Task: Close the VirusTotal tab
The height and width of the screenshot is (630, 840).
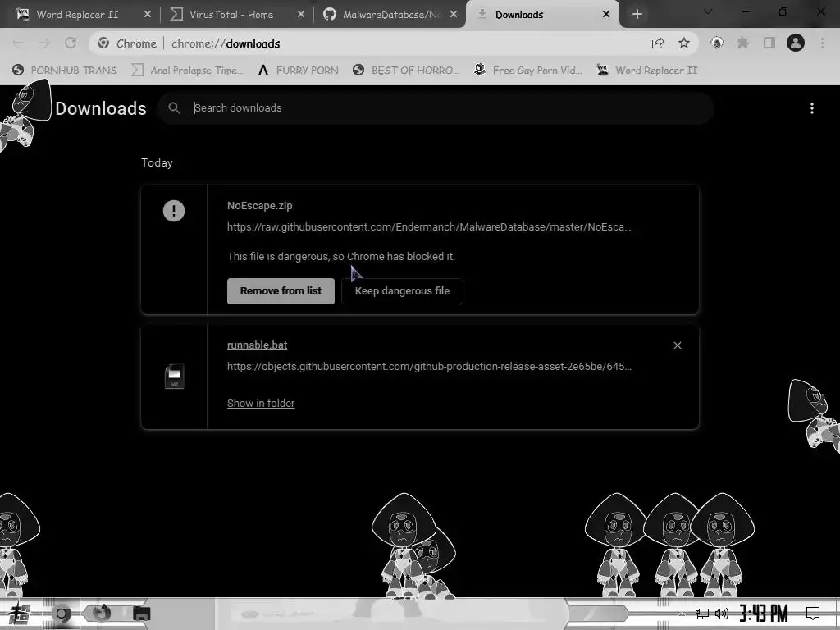Action: pyautogui.click(x=300, y=15)
